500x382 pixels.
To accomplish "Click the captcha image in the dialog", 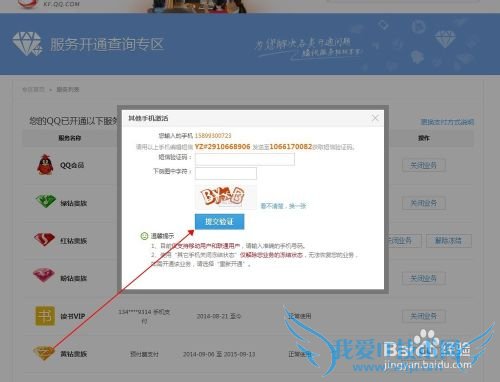I will (226, 196).
